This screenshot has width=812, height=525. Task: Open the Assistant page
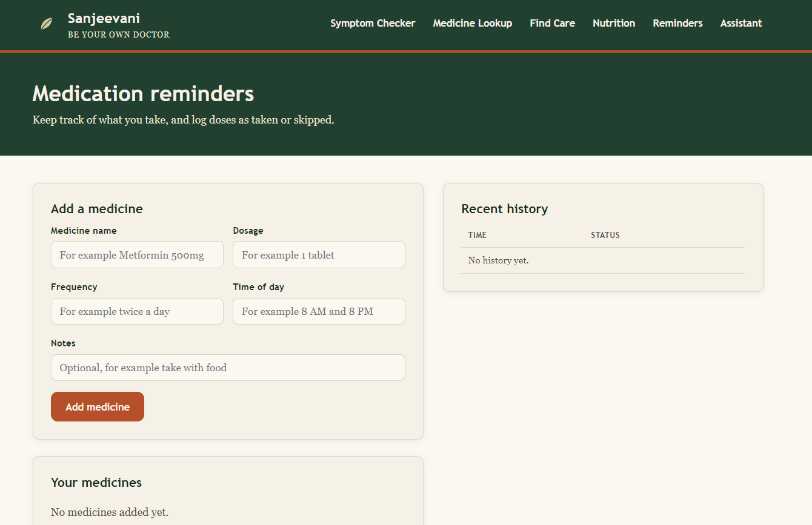741,23
